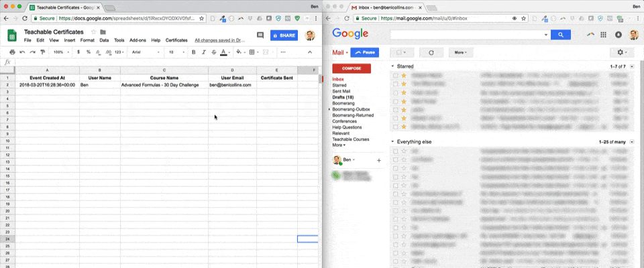Open the Format menu
Viewport: 644px width, 268px height.
pyautogui.click(x=87, y=40)
